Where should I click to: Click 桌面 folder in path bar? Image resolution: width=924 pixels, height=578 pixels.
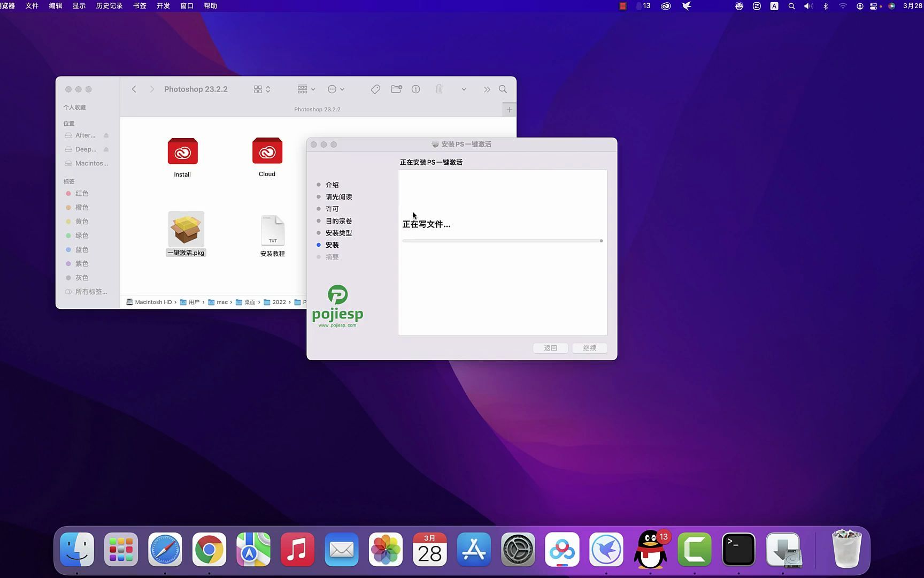click(245, 302)
